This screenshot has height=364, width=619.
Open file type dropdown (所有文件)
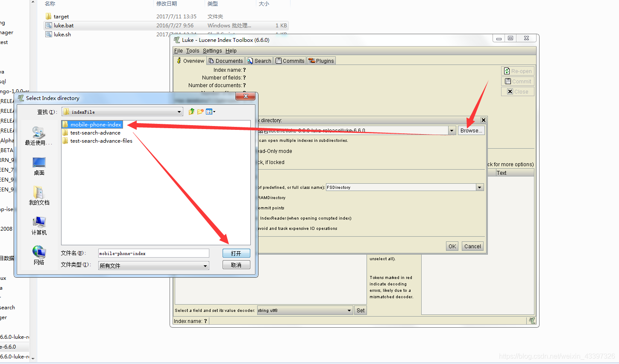click(154, 265)
